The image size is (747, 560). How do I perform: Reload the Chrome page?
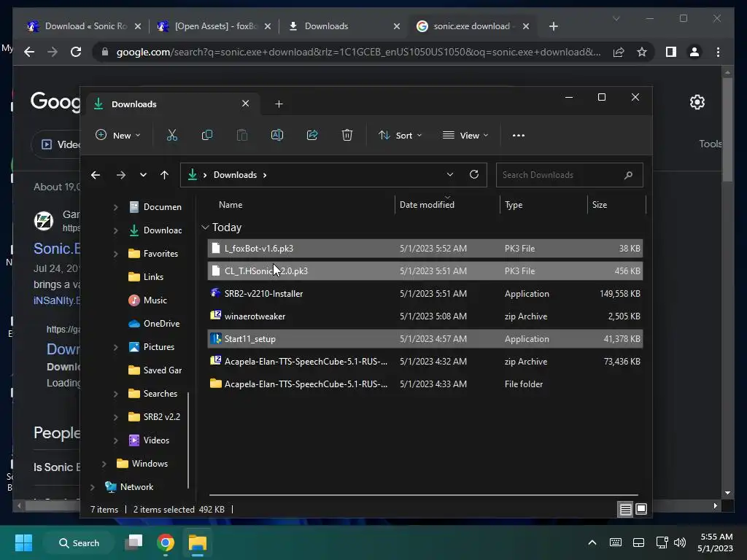pos(76,52)
